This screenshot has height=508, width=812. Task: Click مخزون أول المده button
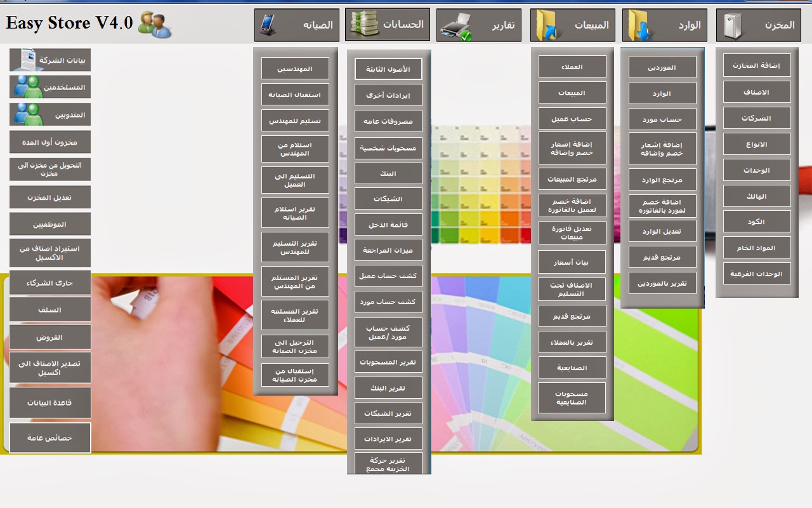(x=50, y=142)
